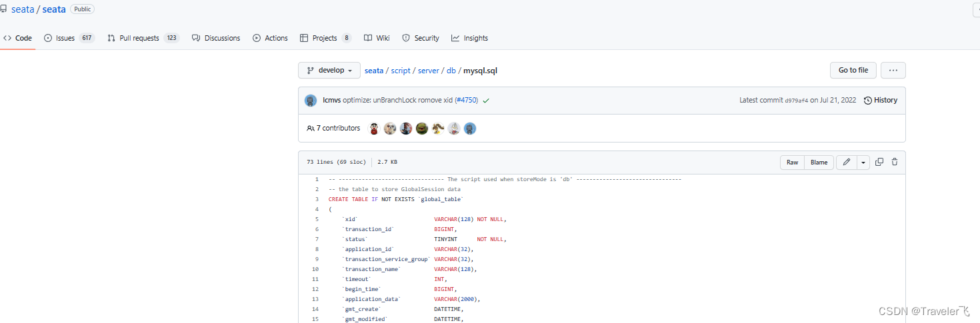980x323 pixels.
Task: Switch to Pull requests tab
Action: point(143,38)
